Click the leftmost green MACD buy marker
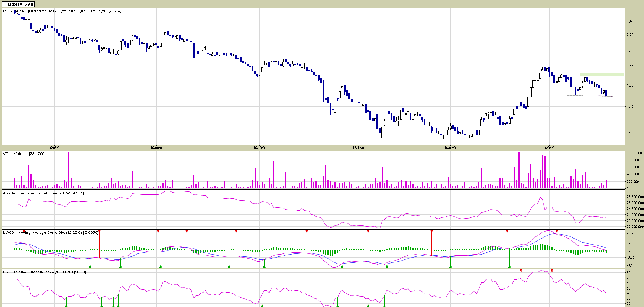 coord(90,266)
